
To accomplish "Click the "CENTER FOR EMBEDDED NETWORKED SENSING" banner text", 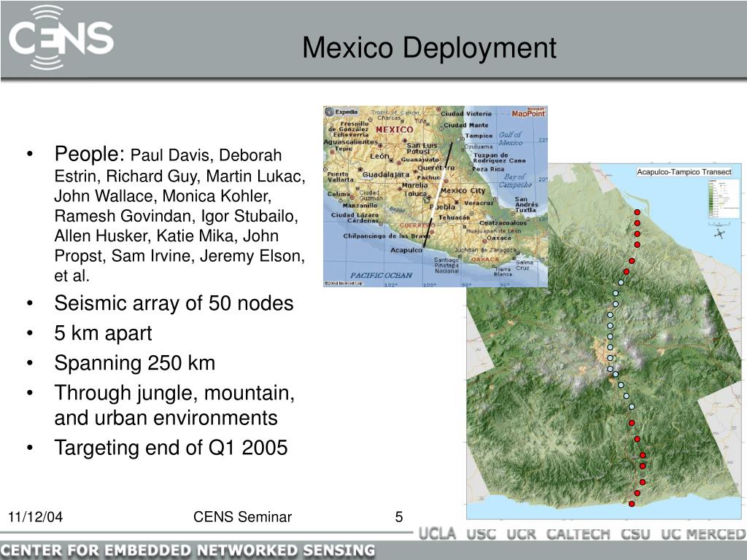I will coord(187,550).
